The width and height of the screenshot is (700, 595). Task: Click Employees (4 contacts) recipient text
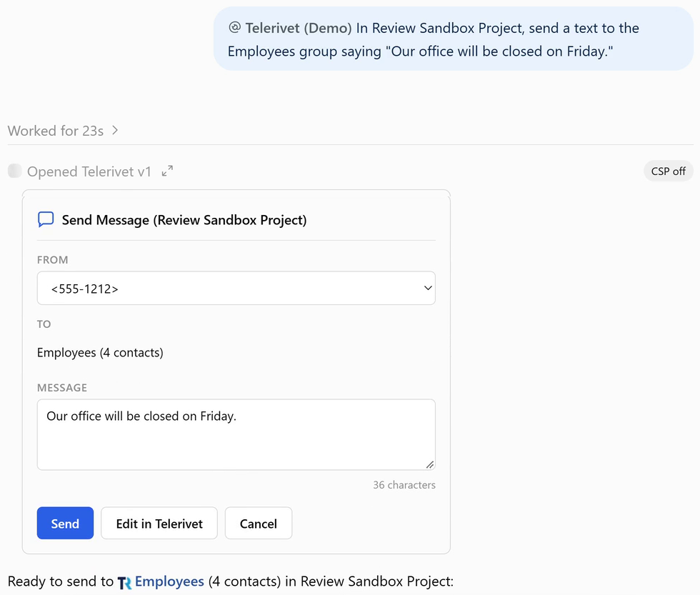[x=100, y=353]
